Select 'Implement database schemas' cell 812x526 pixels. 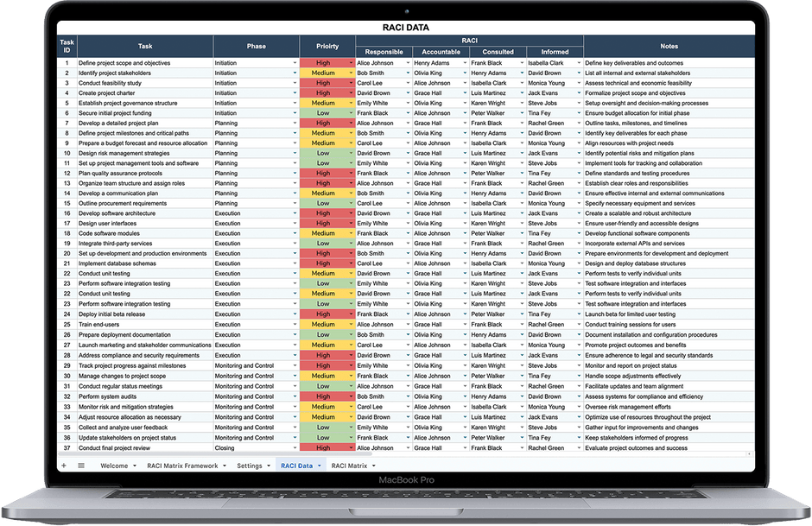coord(145,263)
